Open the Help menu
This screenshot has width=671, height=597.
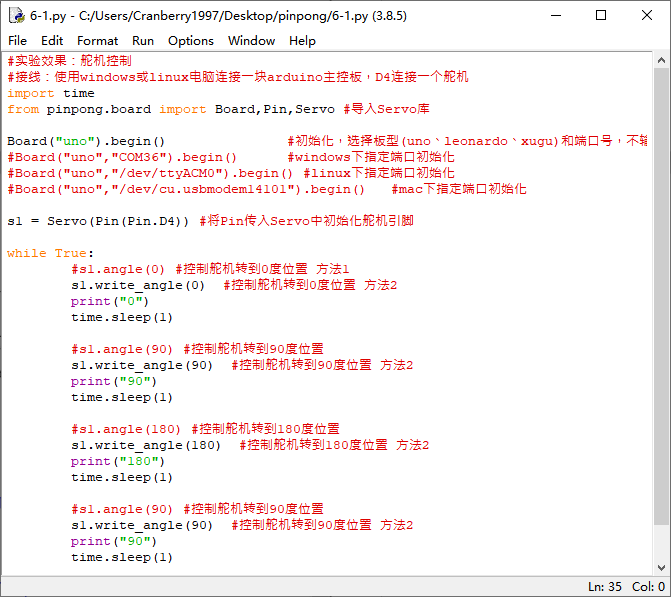point(302,41)
